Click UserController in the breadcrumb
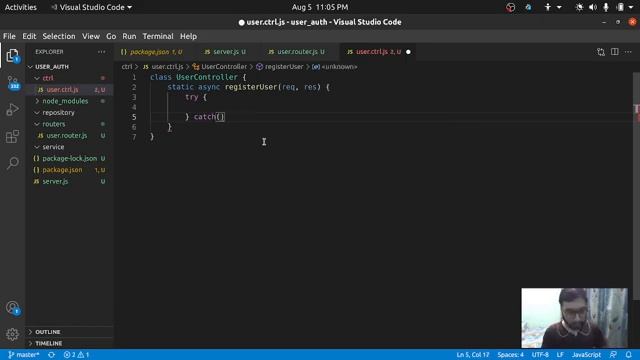The width and height of the screenshot is (640, 360). [x=224, y=67]
